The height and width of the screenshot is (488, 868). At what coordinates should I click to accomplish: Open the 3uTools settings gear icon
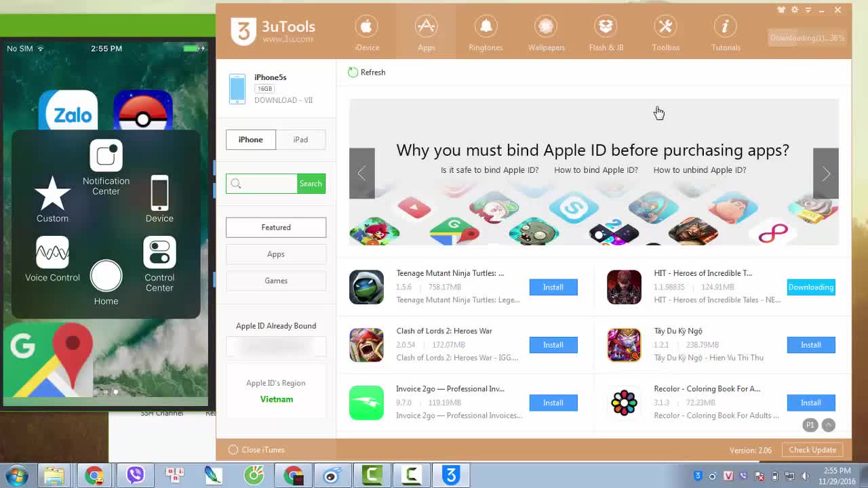coord(794,10)
